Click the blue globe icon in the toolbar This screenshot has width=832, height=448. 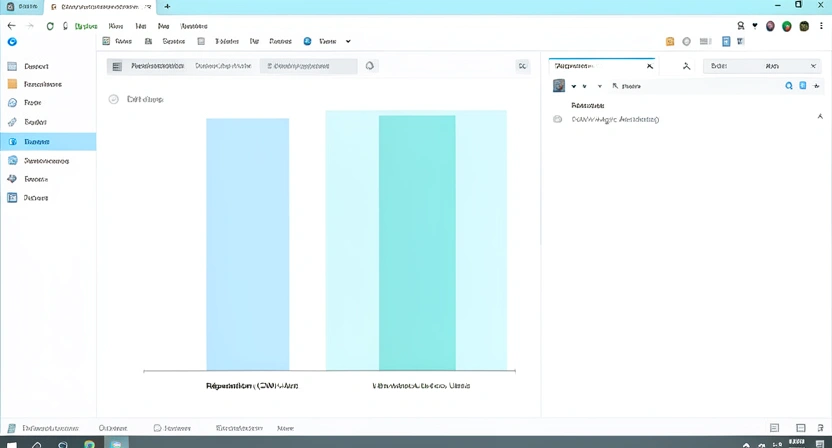tap(308, 42)
